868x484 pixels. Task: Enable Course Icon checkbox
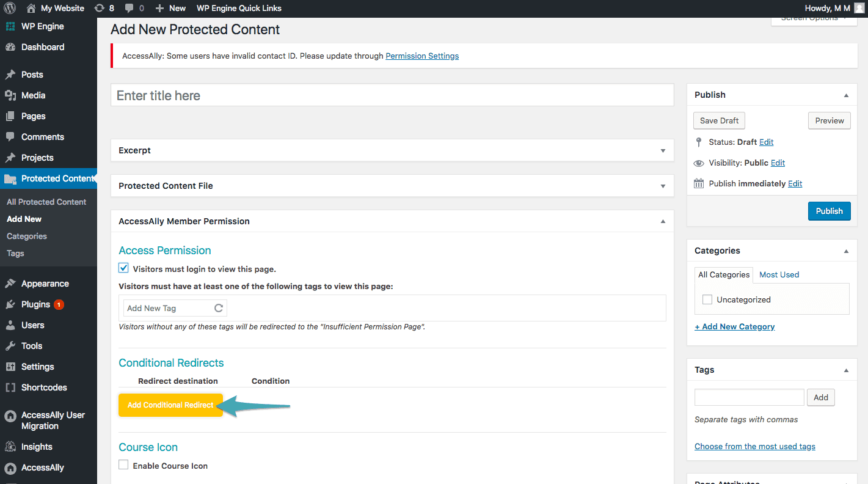click(x=124, y=465)
